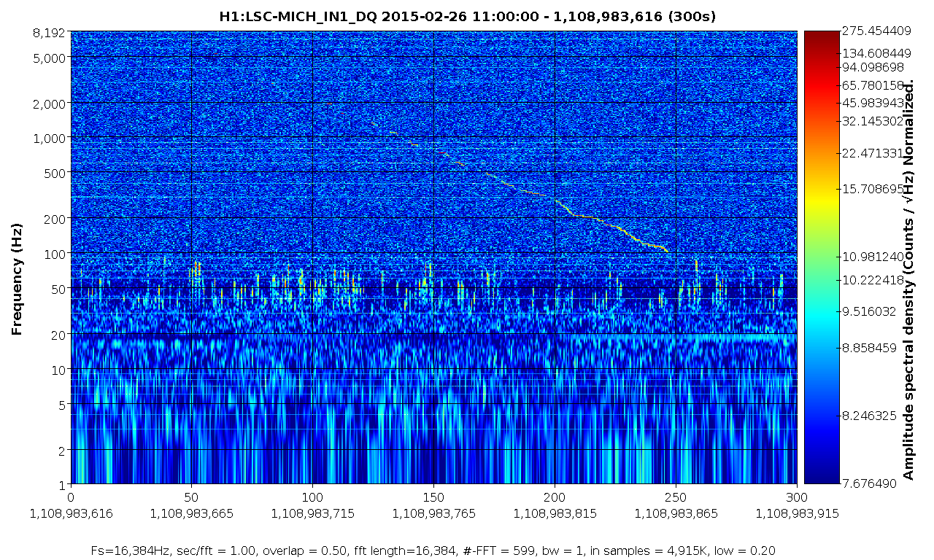934x560 pixels.
Task: Select GPS time label 1,108,983,865
Action: pyautogui.click(x=676, y=513)
